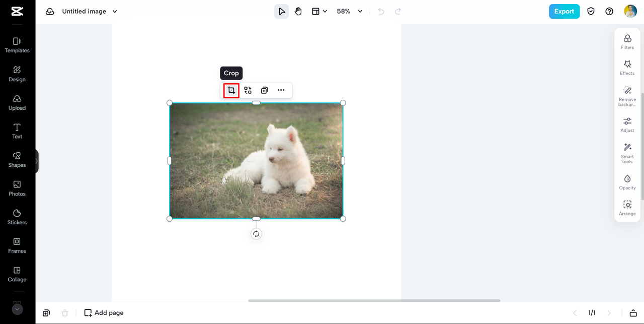This screenshot has width=644, height=324.
Task: Select the Text tool in sidebar
Action: (x=17, y=131)
